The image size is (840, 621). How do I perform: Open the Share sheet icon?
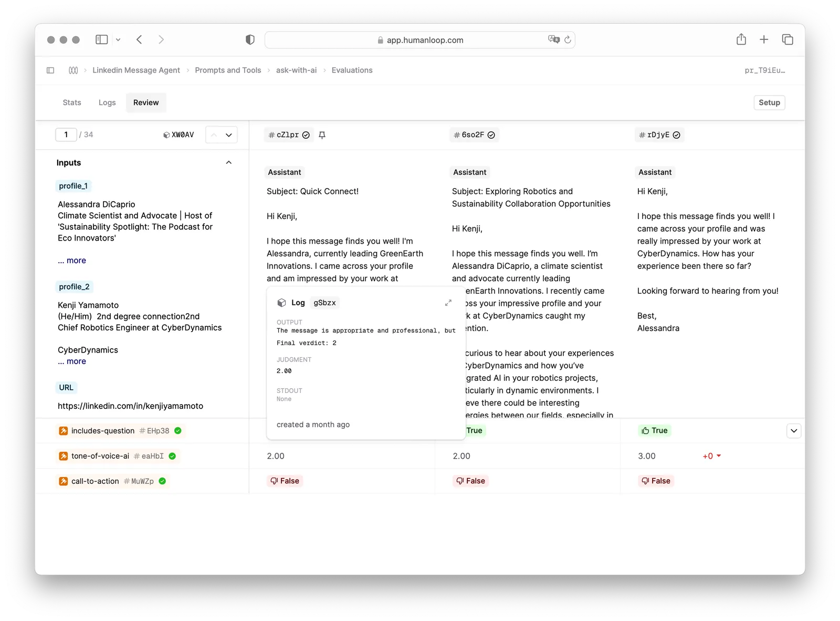point(741,39)
